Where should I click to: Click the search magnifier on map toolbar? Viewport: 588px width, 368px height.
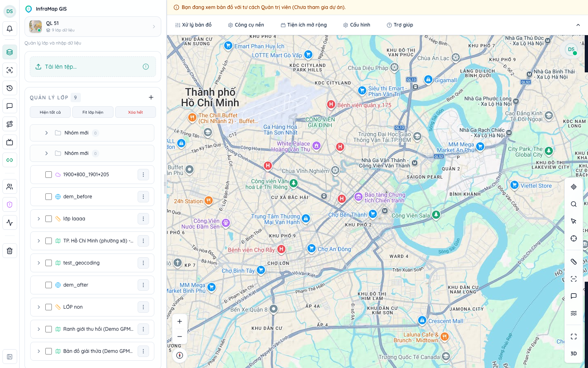click(574, 204)
